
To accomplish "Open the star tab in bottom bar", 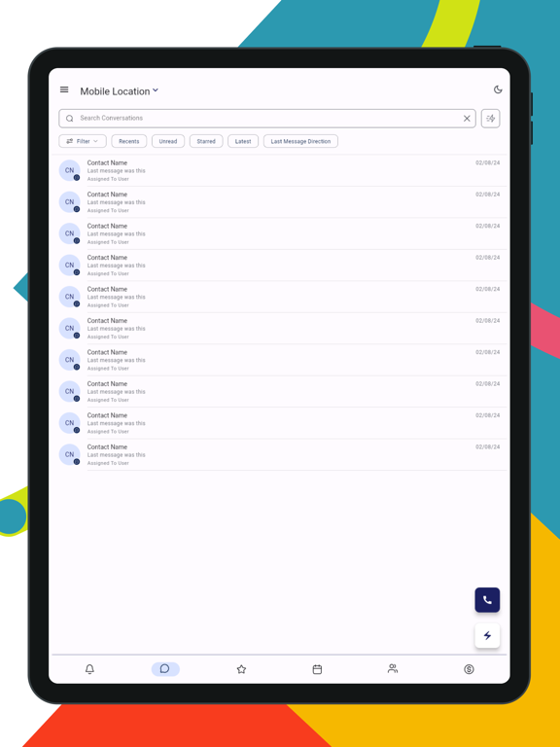I will [241, 669].
